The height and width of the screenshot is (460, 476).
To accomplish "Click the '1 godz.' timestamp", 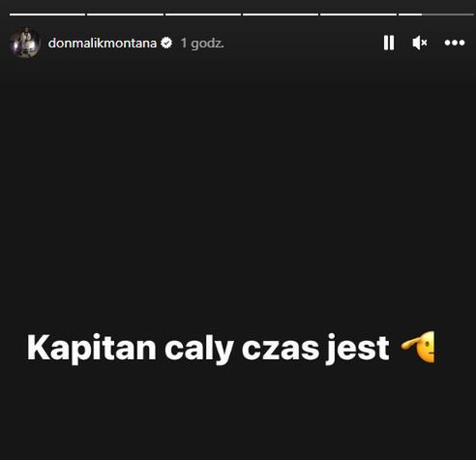I will 202,44.
